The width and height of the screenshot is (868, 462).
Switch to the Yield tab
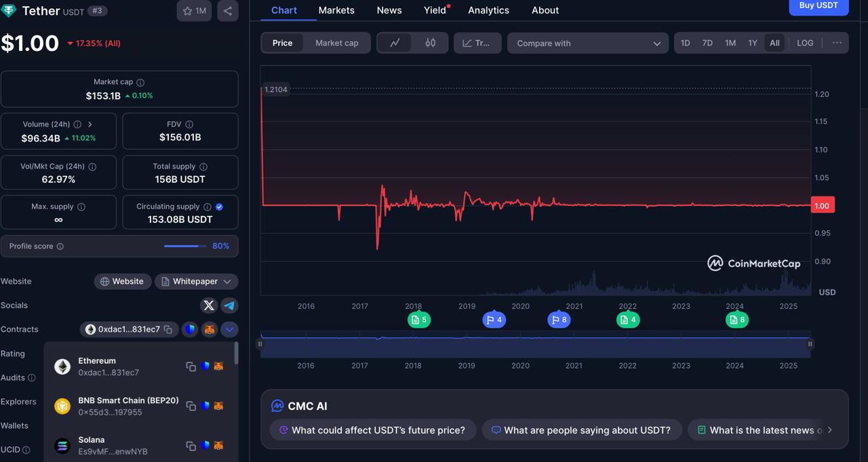point(435,10)
